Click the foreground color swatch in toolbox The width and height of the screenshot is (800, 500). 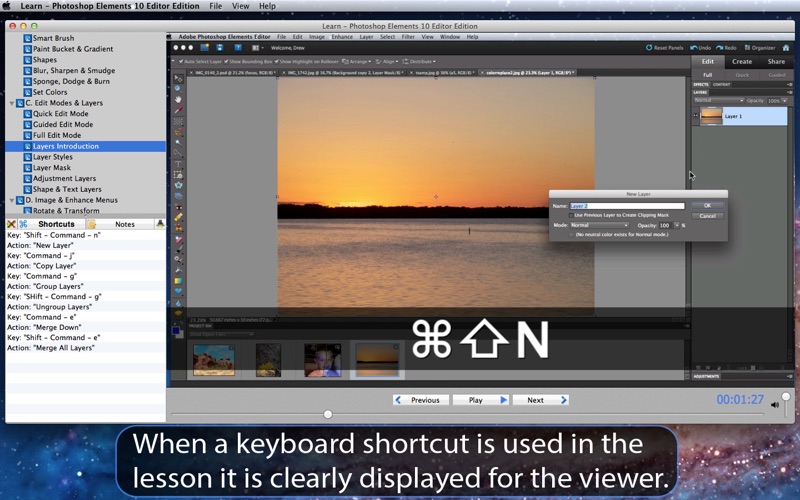point(176,331)
